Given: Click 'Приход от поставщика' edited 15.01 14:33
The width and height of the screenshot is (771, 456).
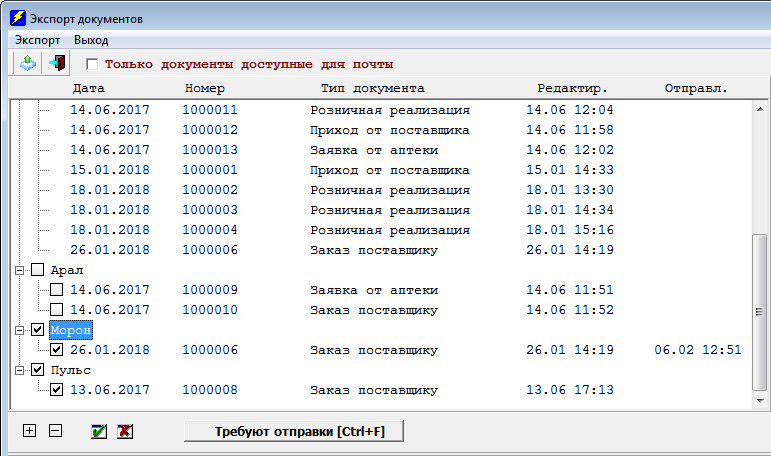Looking at the screenshot, I should (x=389, y=170).
